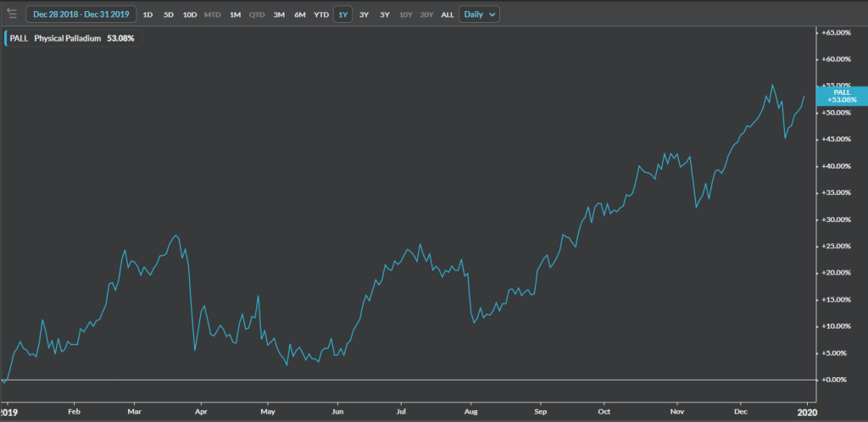The image size is (868, 422).
Task: Set chart range to 6M
Action: click(299, 14)
